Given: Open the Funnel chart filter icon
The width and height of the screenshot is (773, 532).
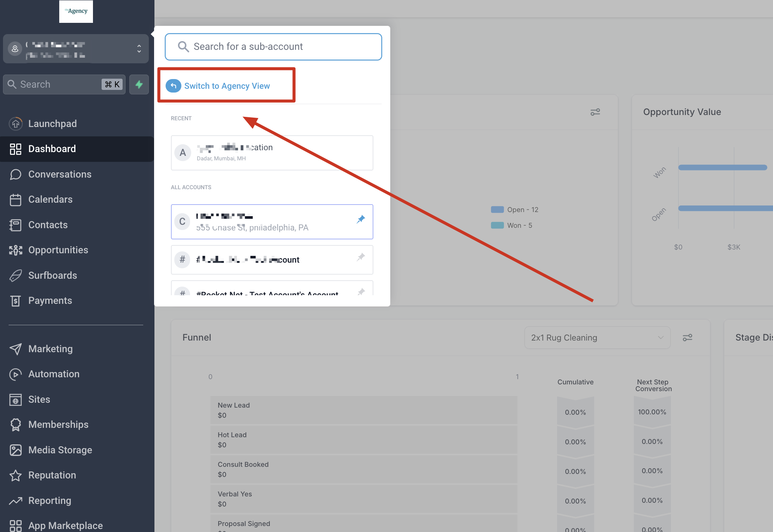Looking at the screenshot, I should 688,337.
